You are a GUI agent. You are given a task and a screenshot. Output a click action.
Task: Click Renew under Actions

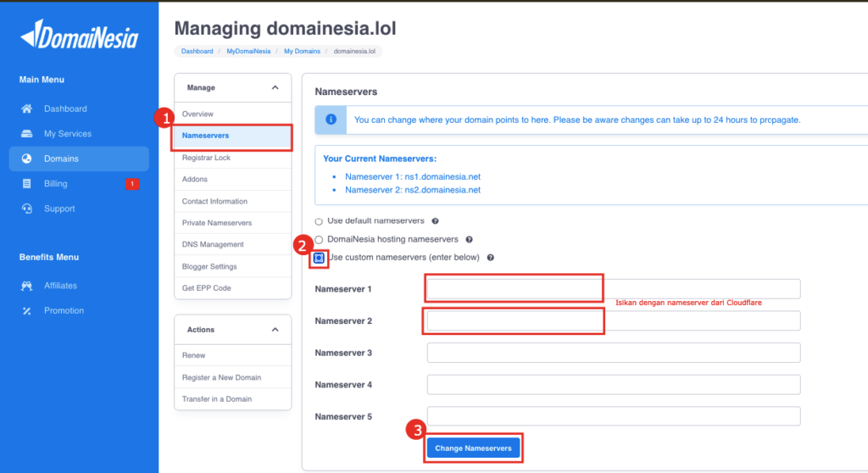(232, 355)
